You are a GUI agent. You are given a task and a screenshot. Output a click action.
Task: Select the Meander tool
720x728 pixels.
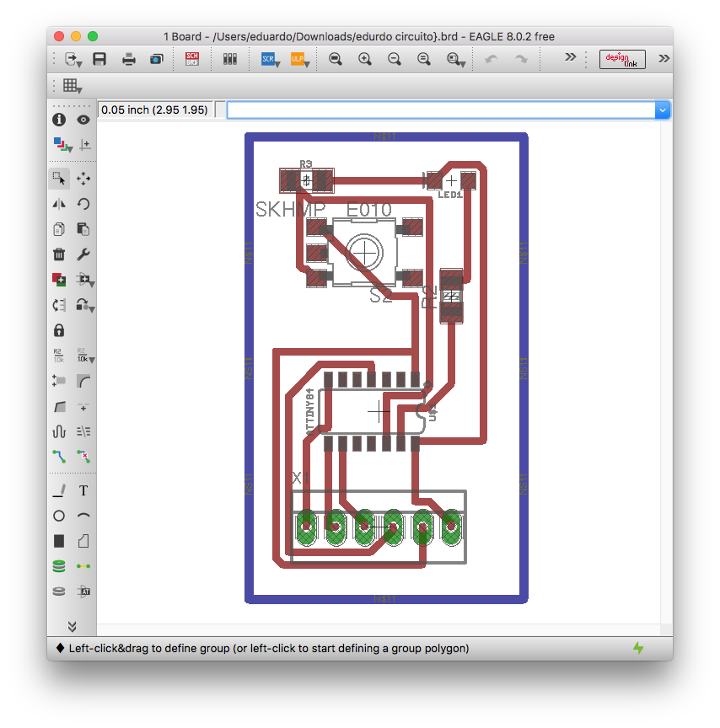59,431
